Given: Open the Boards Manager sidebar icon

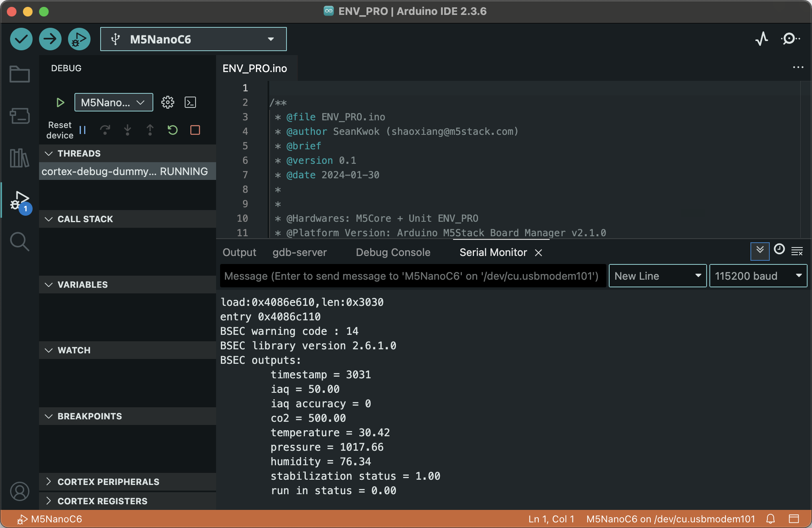Looking at the screenshot, I should coord(19,116).
